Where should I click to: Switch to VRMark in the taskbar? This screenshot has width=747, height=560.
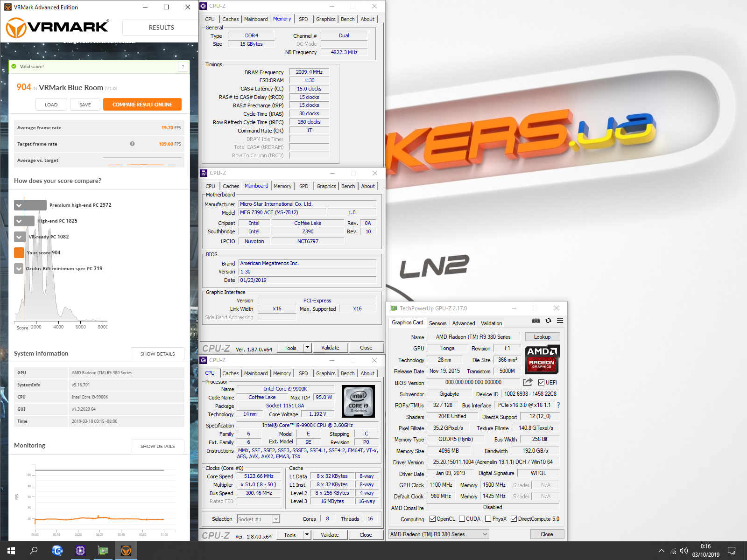126,551
